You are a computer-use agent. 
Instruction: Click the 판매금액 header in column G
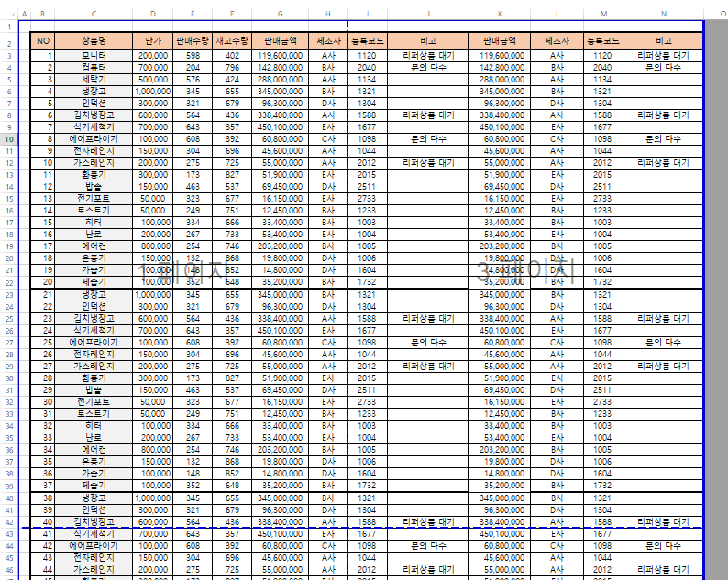280,41
